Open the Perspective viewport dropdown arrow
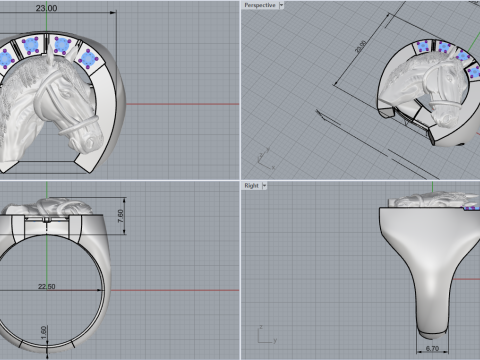 [x=282, y=5]
